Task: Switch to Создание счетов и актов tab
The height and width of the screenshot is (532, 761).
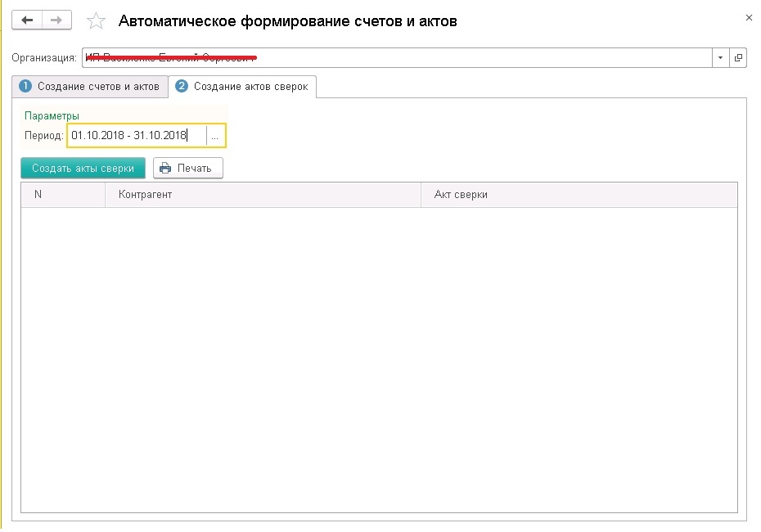Action: coord(90,87)
